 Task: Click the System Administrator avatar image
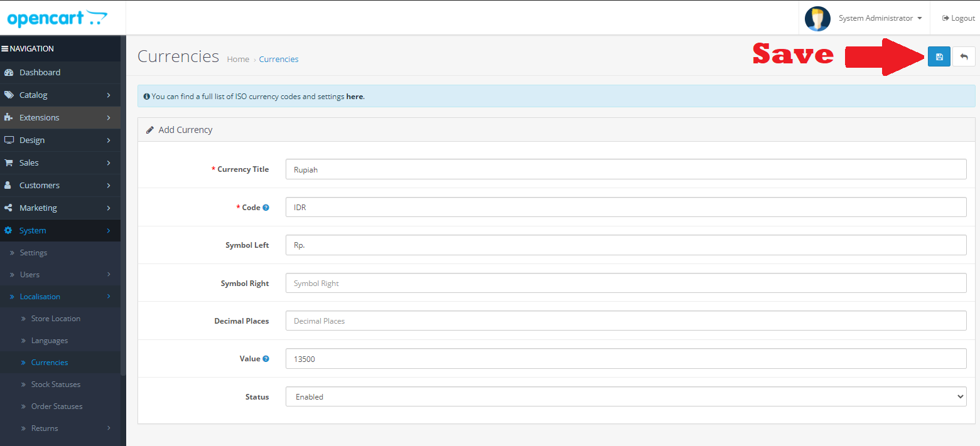point(817,19)
